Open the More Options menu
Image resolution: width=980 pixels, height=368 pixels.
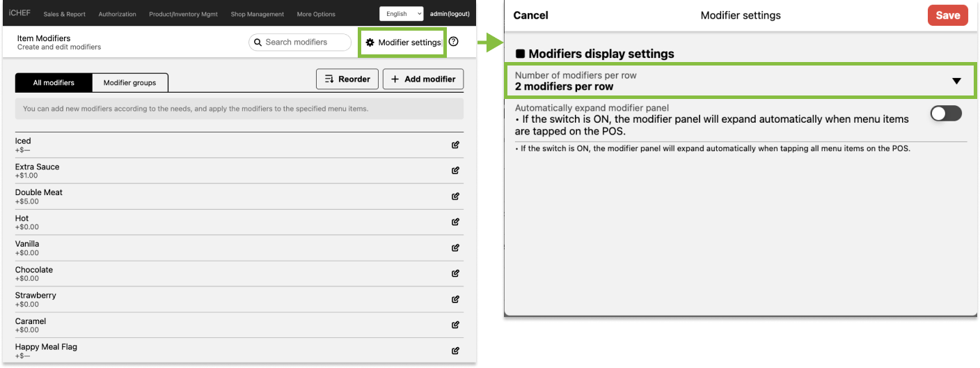pos(315,14)
